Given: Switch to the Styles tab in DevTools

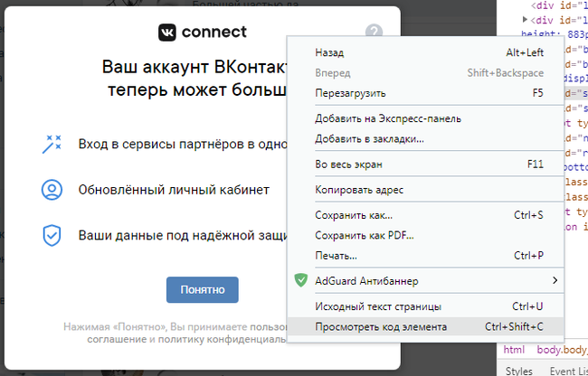Looking at the screenshot, I should (x=518, y=371).
